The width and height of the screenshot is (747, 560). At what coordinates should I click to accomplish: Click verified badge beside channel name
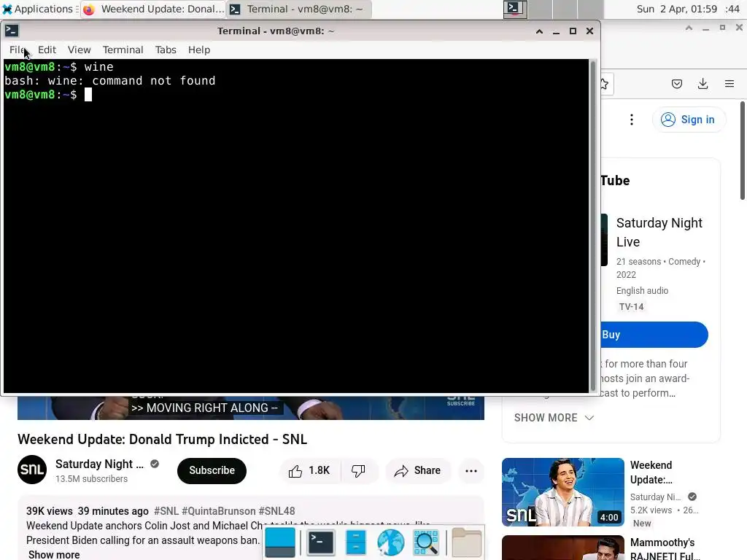(155, 464)
